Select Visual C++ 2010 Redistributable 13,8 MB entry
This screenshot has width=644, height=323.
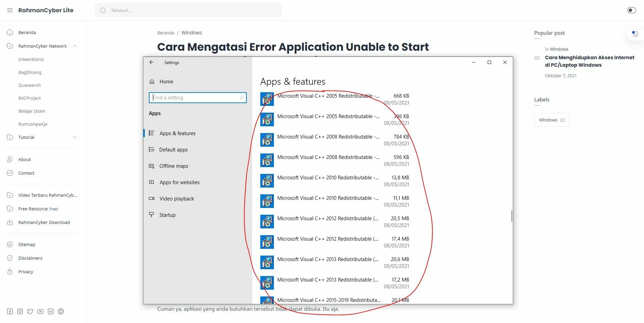pyautogui.click(x=335, y=181)
